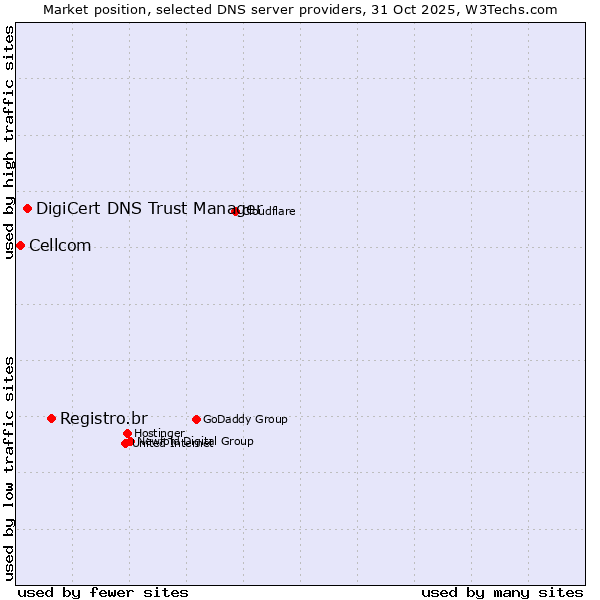Click the Cellcom text label

pos(60,246)
